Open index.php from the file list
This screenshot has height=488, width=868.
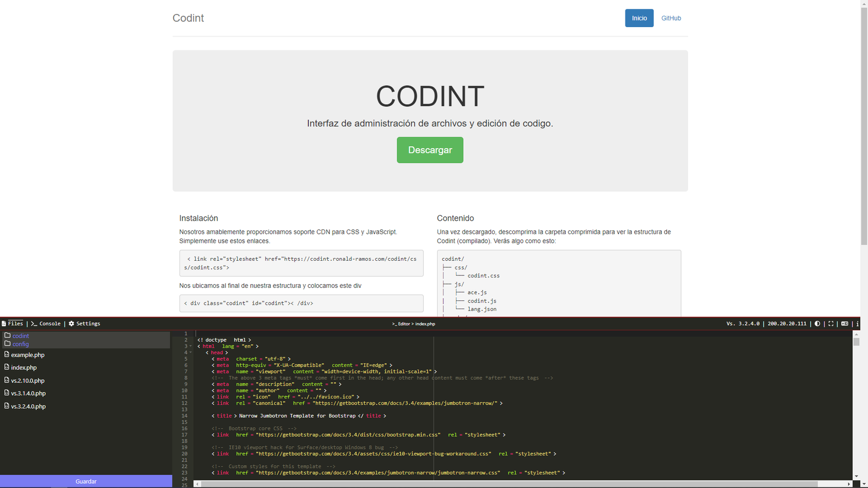(24, 368)
